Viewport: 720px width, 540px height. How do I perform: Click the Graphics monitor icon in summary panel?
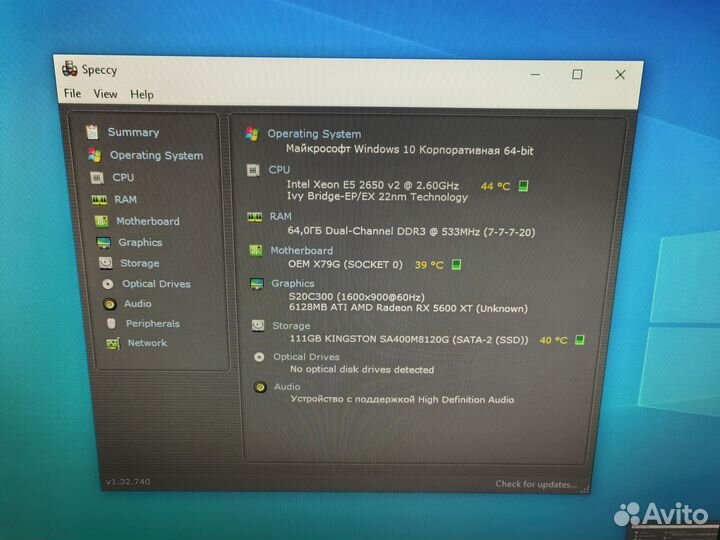tap(257, 284)
